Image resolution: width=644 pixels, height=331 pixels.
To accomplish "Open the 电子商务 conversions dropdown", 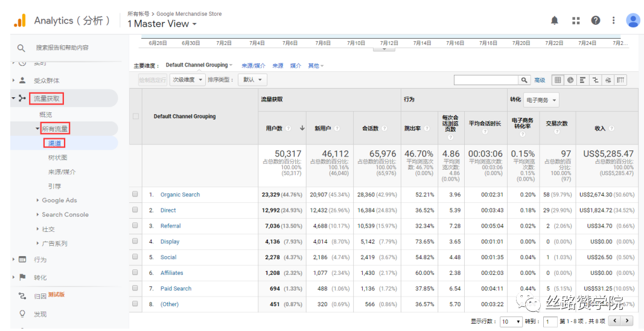I will [541, 100].
